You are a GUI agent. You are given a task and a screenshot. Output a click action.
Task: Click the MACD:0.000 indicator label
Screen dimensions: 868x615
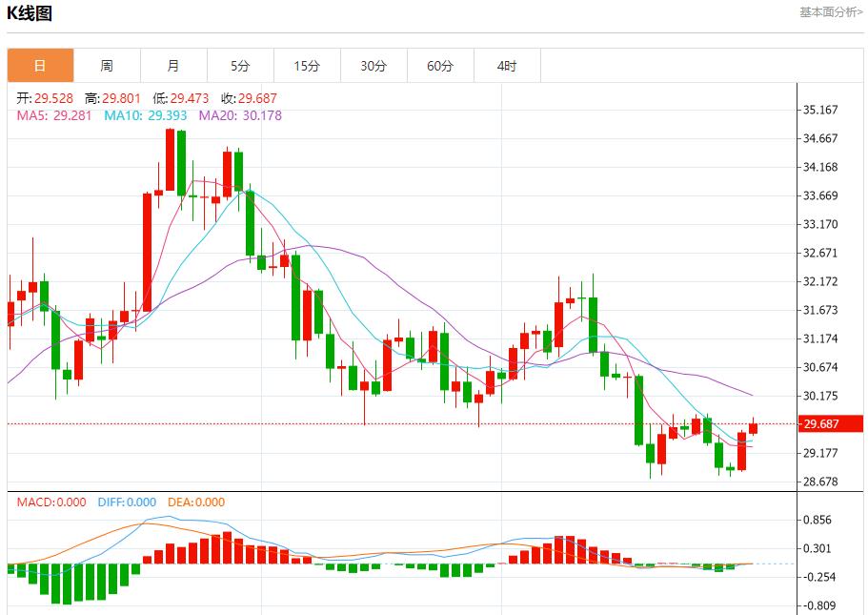51,502
